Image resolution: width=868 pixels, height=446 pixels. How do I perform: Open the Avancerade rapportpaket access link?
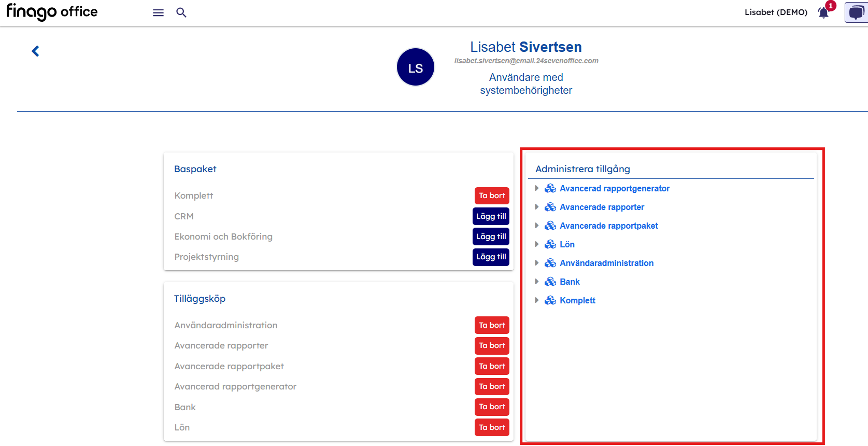pyautogui.click(x=608, y=226)
